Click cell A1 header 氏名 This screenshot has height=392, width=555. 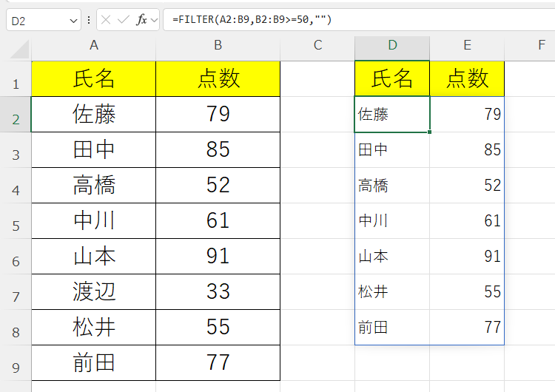94,79
